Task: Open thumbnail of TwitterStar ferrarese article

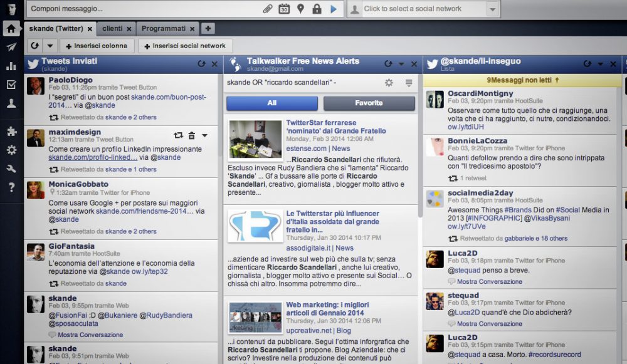Action: (255, 140)
